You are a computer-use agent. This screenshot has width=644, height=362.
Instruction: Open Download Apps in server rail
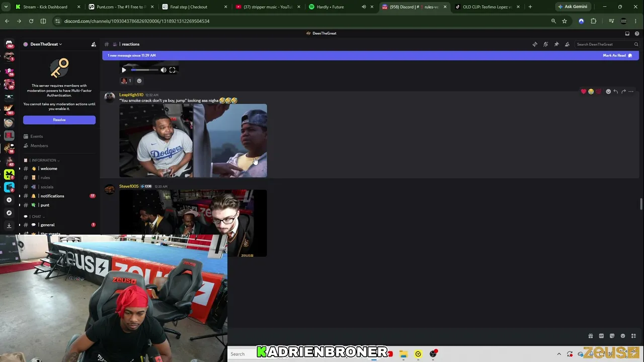pos(9,226)
